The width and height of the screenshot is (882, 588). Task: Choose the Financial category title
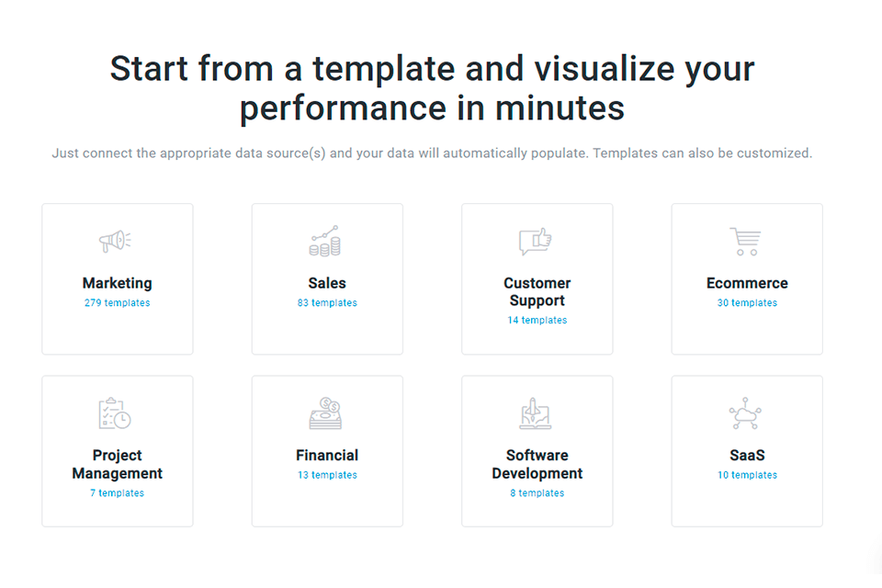click(327, 455)
